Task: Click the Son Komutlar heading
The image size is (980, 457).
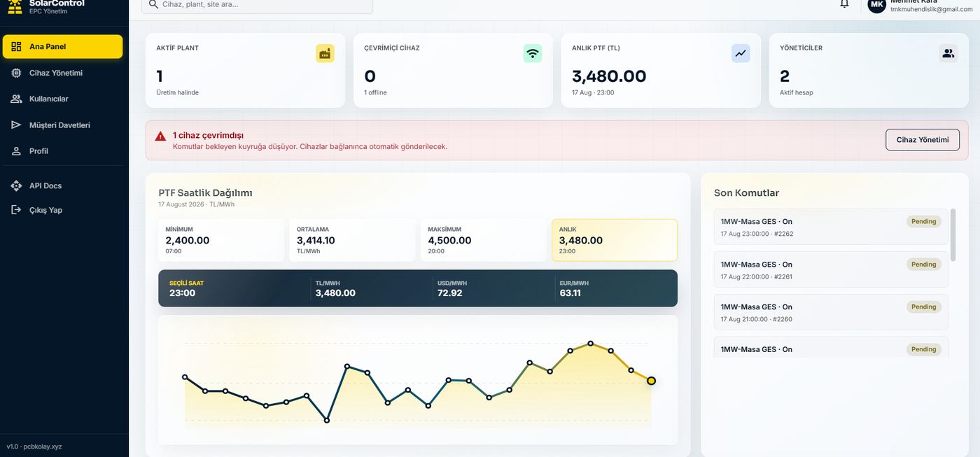Action: click(746, 193)
